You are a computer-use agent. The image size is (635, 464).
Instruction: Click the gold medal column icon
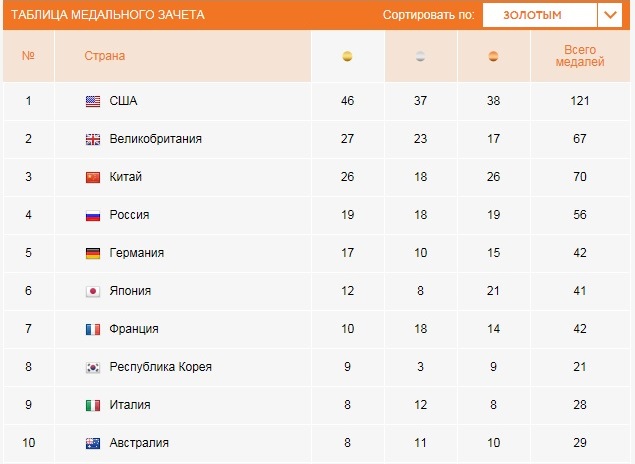point(347,56)
